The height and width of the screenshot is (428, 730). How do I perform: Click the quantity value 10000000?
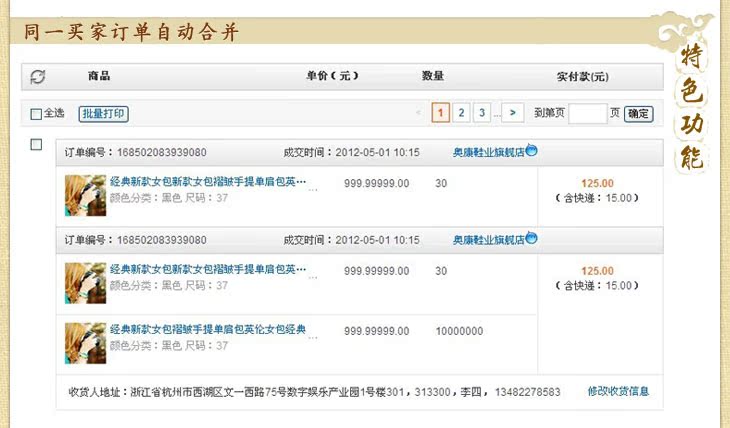pyautogui.click(x=460, y=331)
